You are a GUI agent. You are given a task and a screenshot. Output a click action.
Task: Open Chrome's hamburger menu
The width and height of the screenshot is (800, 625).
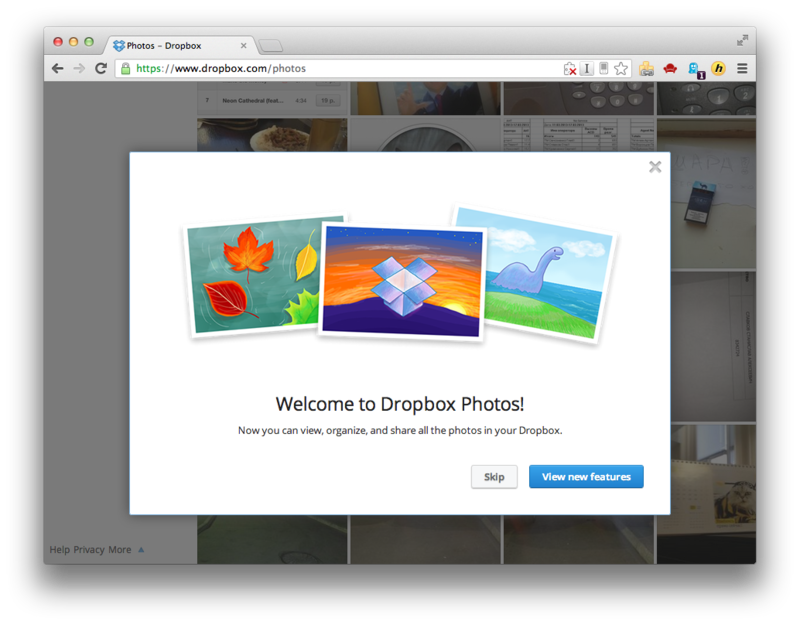point(740,68)
